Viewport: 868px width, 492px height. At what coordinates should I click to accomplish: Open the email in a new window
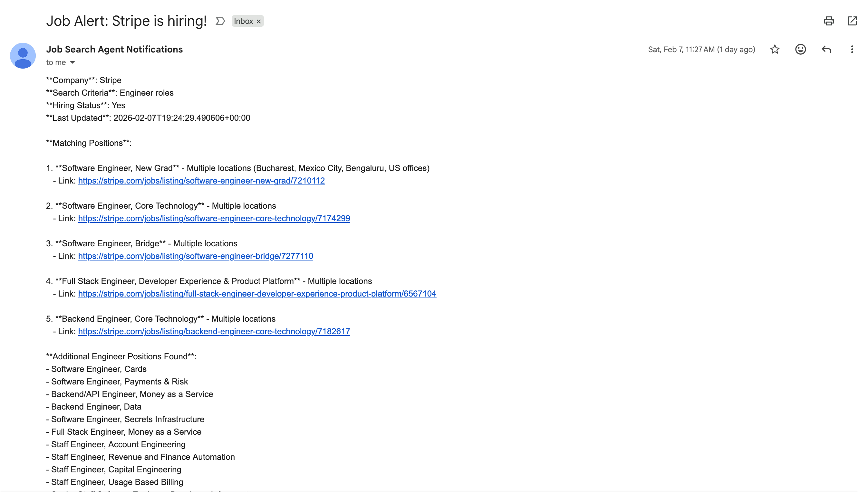click(x=852, y=21)
